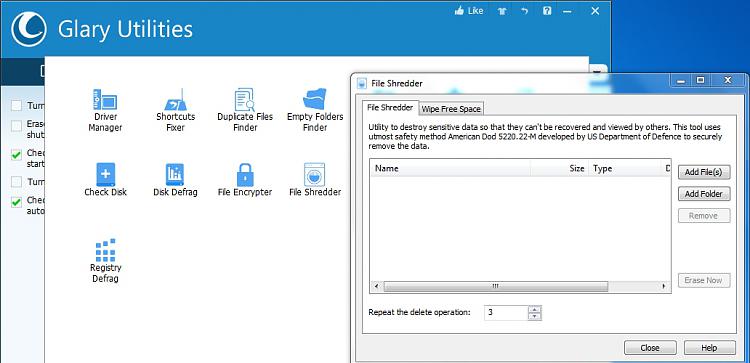Click the Add Folder button

[704, 194]
